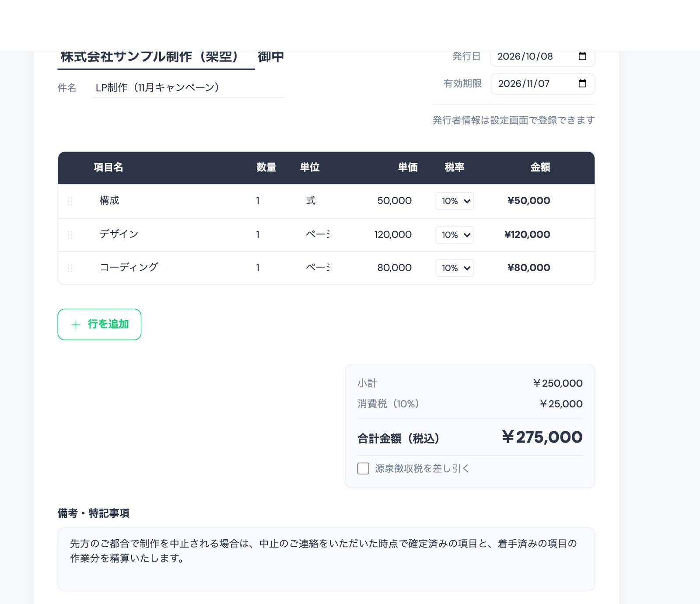The width and height of the screenshot is (700, 604).
Task: Click into the 備考・特記事項 notes textarea
Action: 326,559
